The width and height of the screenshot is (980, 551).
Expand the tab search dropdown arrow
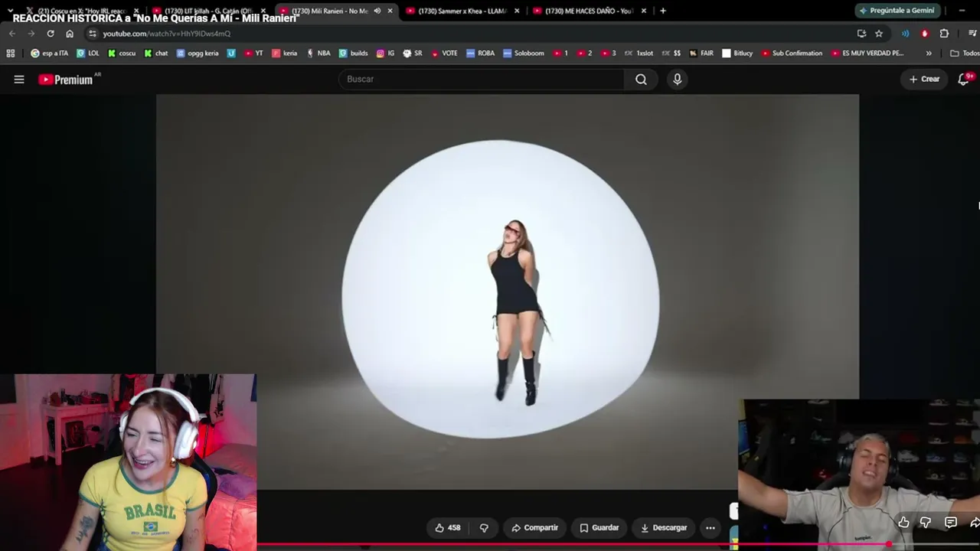[10, 11]
